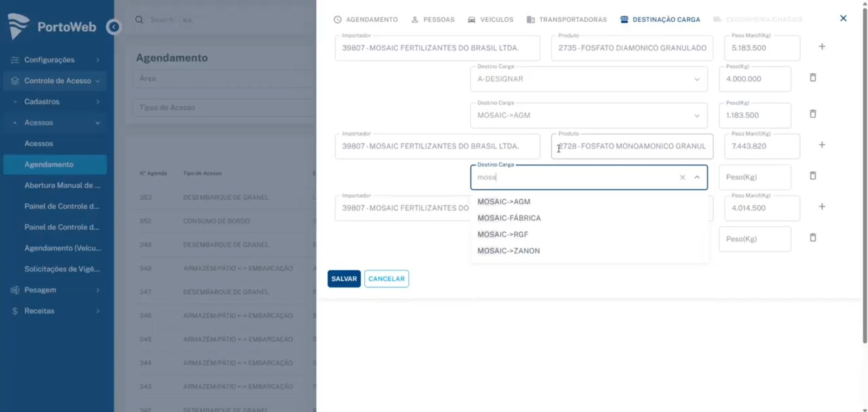Click the Cancelar button

coord(386,279)
